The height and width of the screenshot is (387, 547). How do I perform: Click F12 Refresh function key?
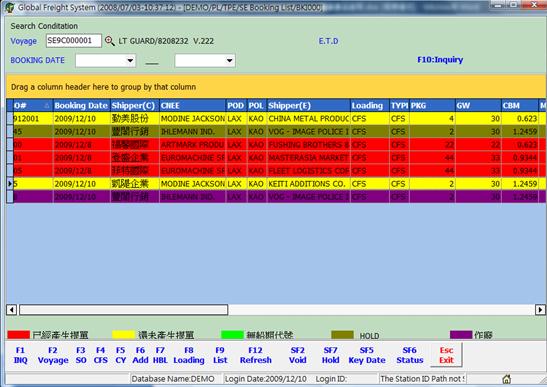pos(255,355)
